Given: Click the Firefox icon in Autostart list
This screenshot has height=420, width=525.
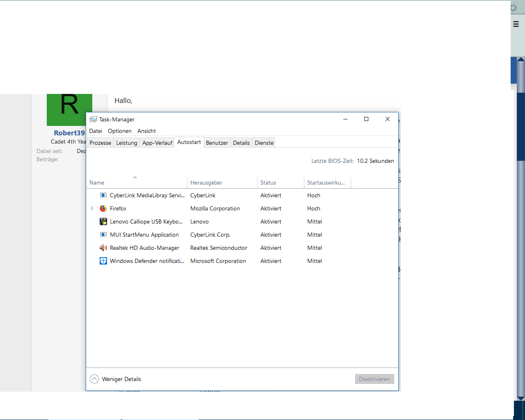Looking at the screenshot, I should [103, 208].
